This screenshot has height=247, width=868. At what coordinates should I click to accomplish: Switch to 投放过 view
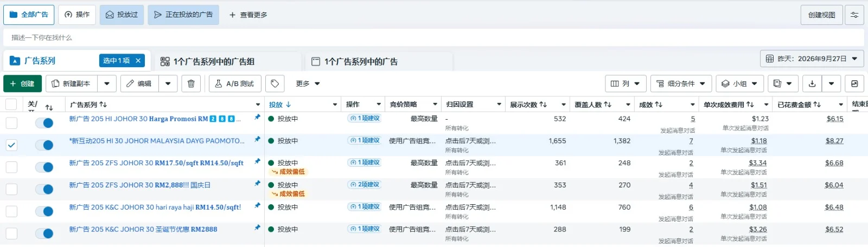tap(122, 15)
